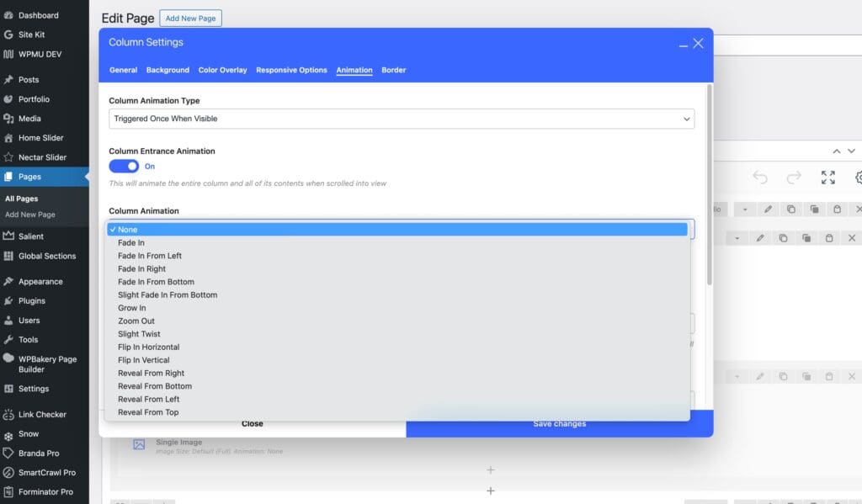Clone the column with the duplicate icon
Image resolution: width=862 pixels, height=504 pixels.
click(784, 238)
